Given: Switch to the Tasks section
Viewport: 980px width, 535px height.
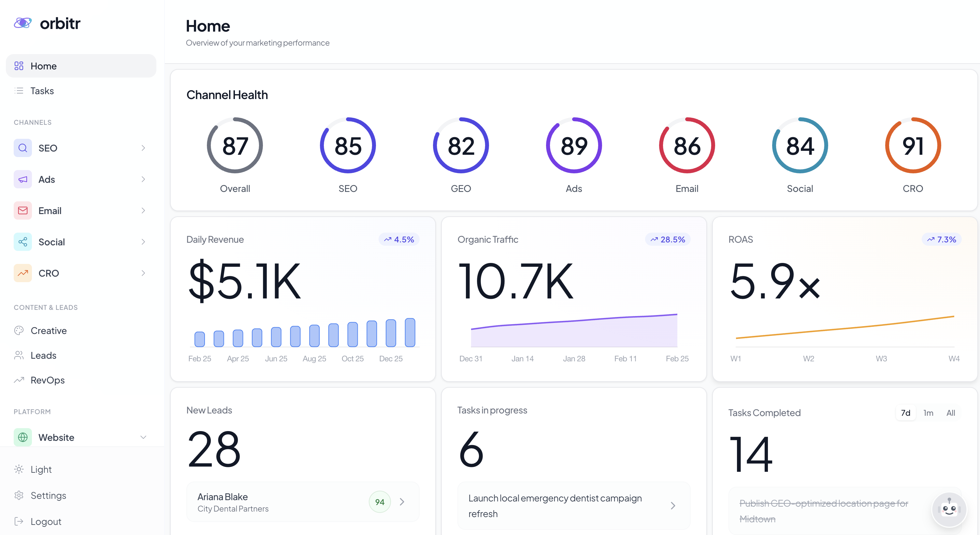Looking at the screenshot, I should [x=42, y=91].
